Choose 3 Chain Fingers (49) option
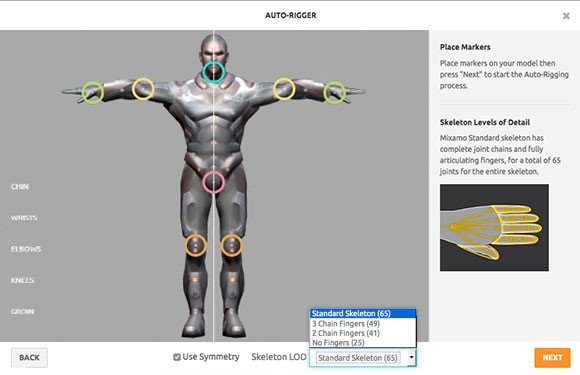The height and width of the screenshot is (375, 580). (x=363, y=324)
